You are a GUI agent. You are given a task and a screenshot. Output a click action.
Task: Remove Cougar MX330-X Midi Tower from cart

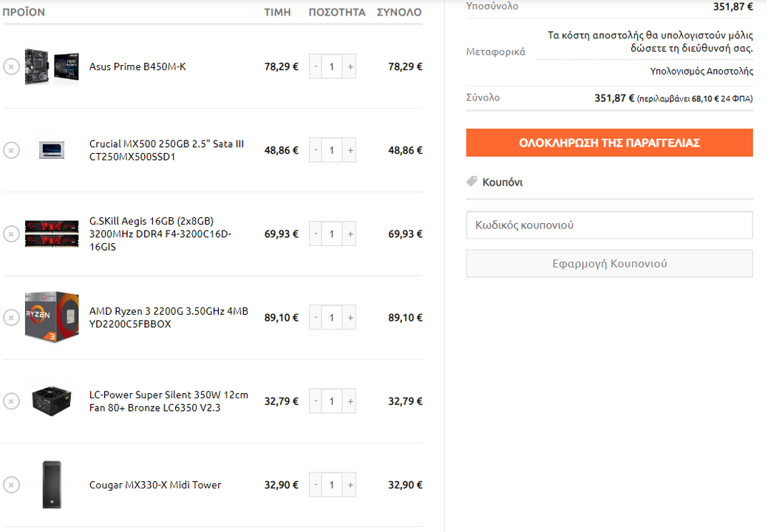(x=11, y=485)
